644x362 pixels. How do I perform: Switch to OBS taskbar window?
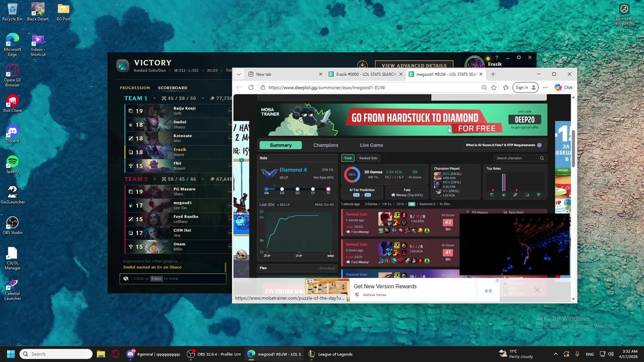214,354
